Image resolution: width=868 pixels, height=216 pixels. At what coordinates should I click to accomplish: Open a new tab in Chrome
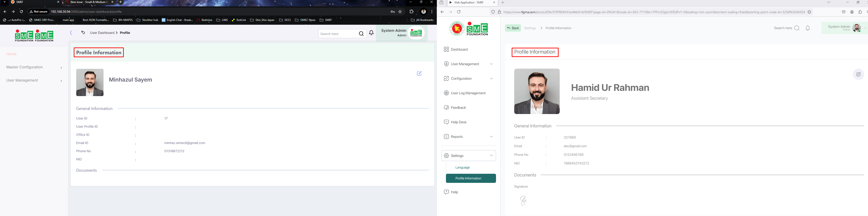[121, 2]
